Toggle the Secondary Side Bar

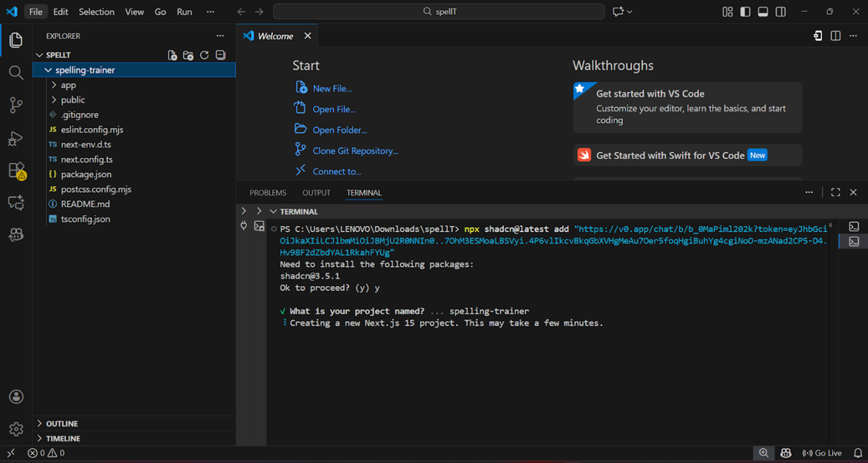(780, 12)
